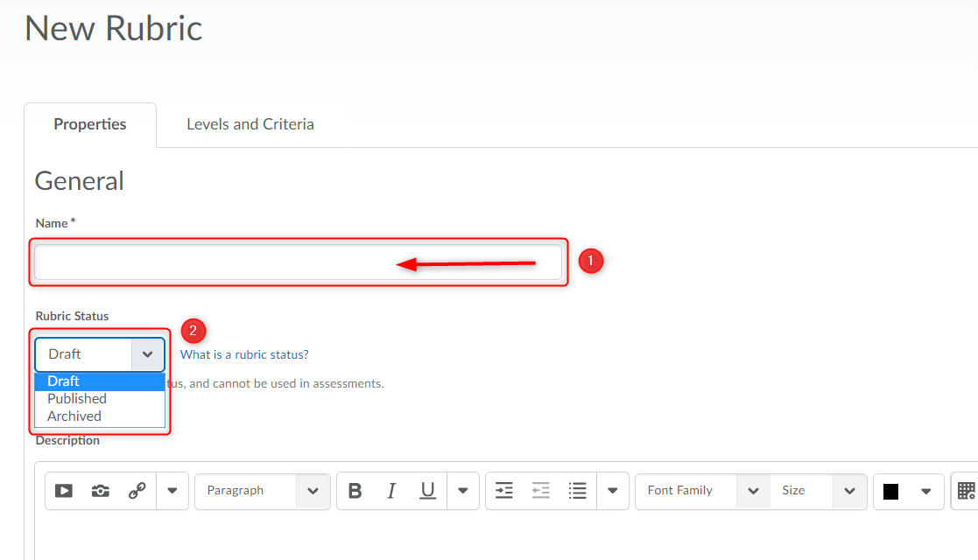The width and height of the screenshot is (978, 560).
Task: Click the black text color swatch
Action: [x=891, y=491]
